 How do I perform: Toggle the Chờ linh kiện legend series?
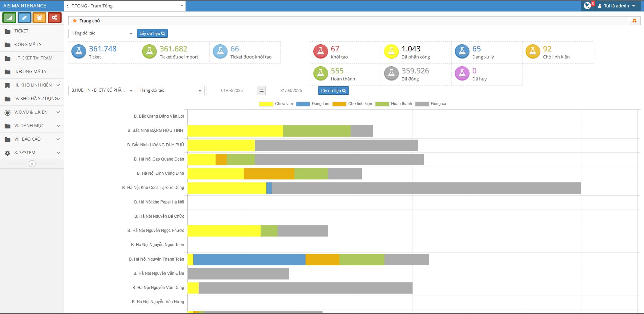352,104
